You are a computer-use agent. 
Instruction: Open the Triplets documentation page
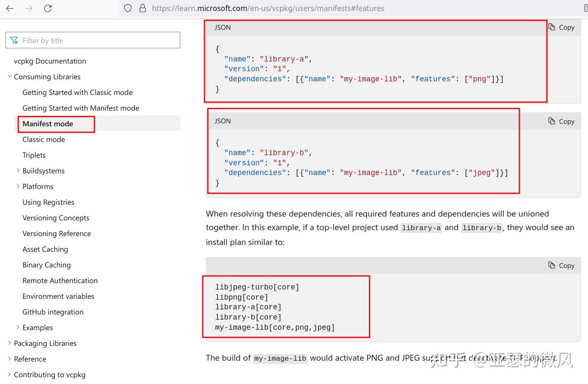coord(34,155)
